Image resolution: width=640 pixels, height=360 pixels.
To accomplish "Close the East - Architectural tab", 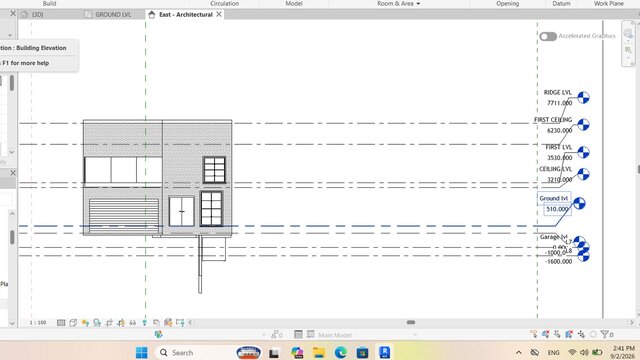I will pyautogui.click(x=219, y=14).
